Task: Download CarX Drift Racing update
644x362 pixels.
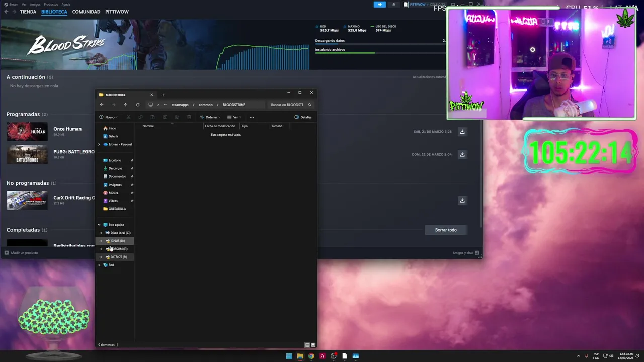Action: pyautogui.click(x=462, y=200)
